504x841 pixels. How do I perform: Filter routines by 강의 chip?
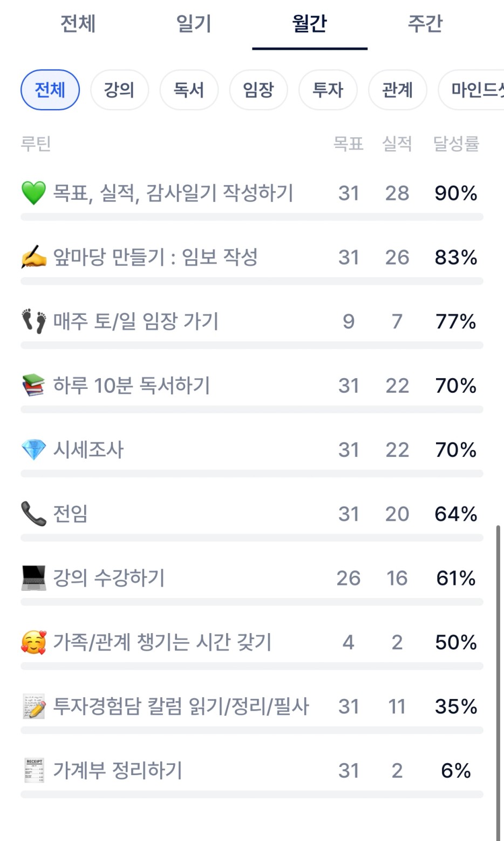pyautogui.click(x=119, y=90)
